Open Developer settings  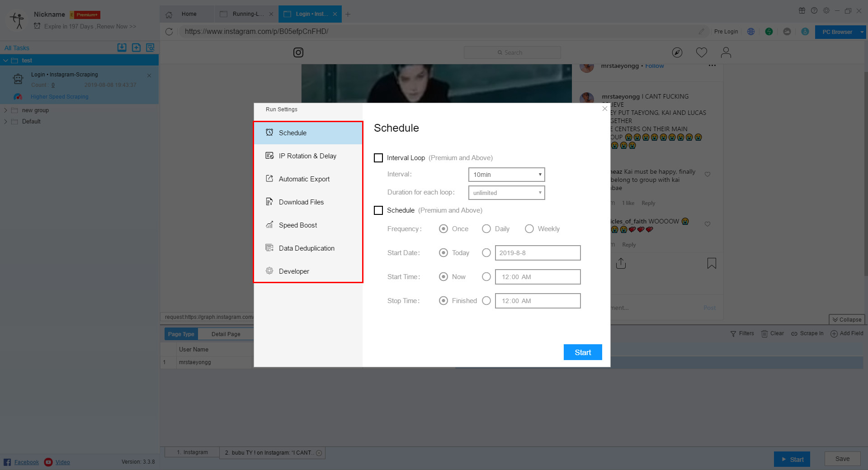pos(308,271)
